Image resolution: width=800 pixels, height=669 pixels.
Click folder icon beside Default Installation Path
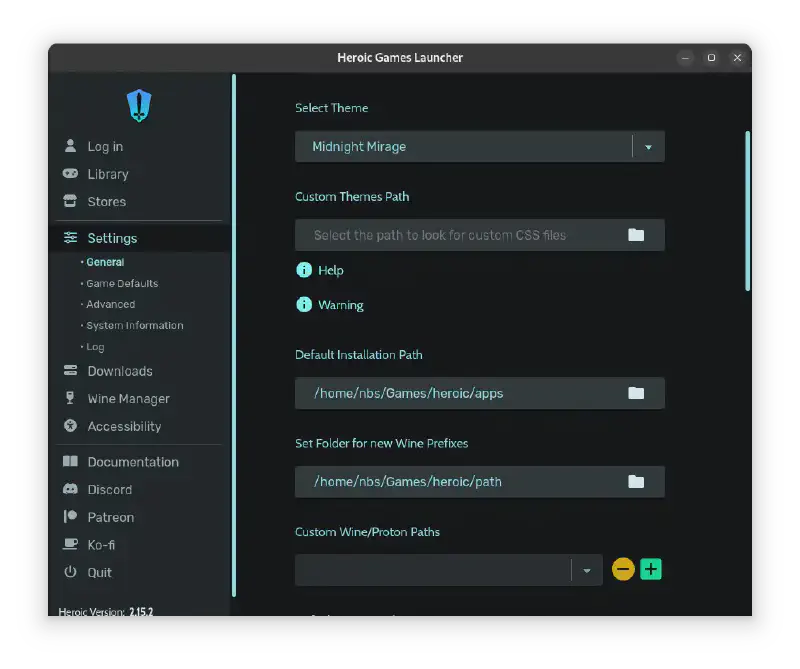(636, 393)
